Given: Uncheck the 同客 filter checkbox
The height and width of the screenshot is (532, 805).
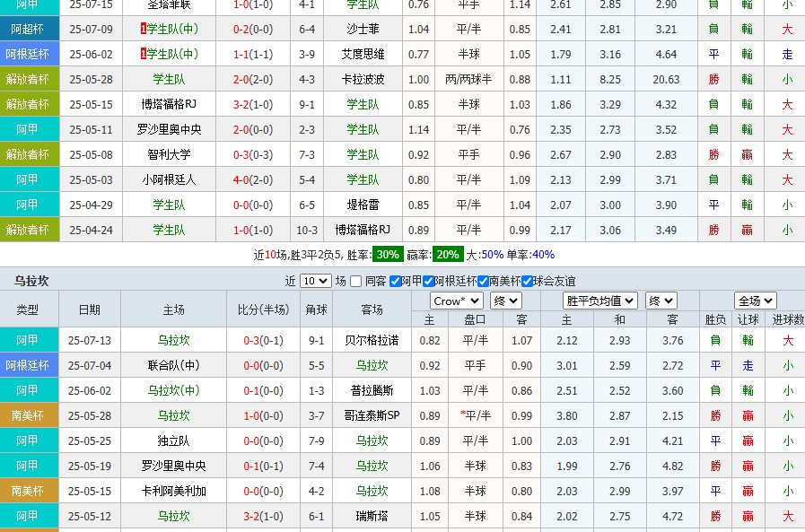Looking at the screenshot, I should (x=355, y=283).
